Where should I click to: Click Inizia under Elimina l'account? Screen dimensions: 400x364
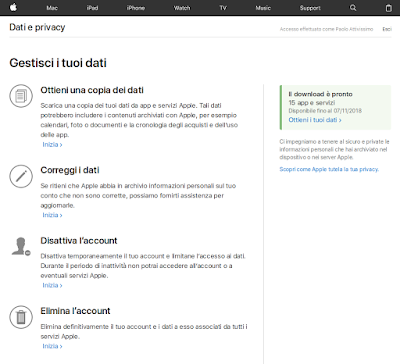[52, 346]
